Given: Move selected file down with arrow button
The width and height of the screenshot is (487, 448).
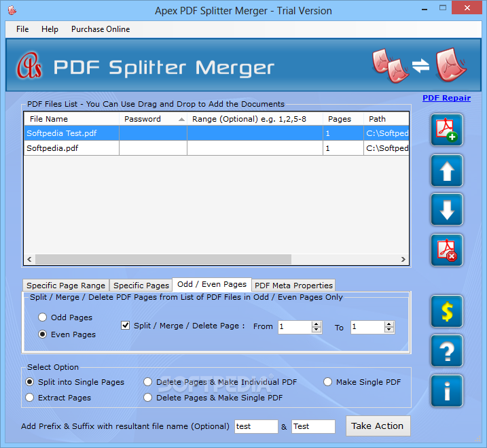Looking at the screenshot, I should pos(447,209).
